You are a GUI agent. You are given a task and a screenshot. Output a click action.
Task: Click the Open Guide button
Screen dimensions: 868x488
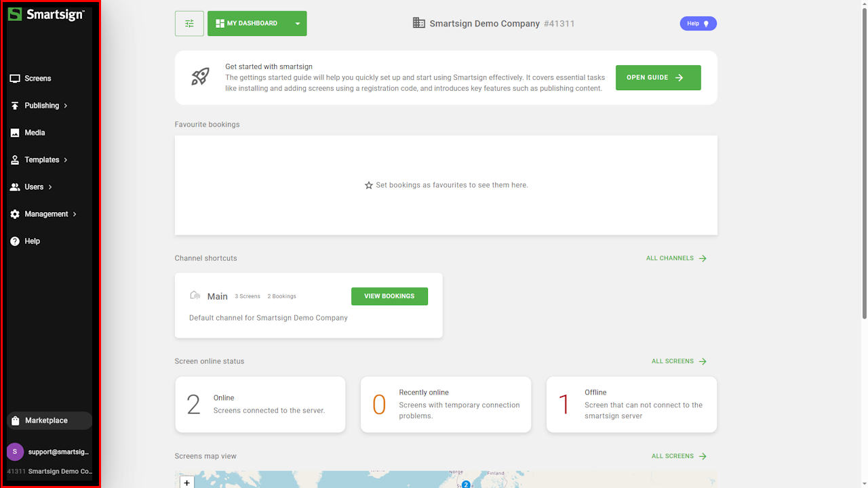click(x=658, y=78)
